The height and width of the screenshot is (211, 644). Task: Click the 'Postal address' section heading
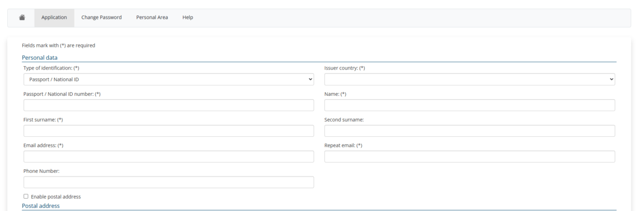(41, 206)
